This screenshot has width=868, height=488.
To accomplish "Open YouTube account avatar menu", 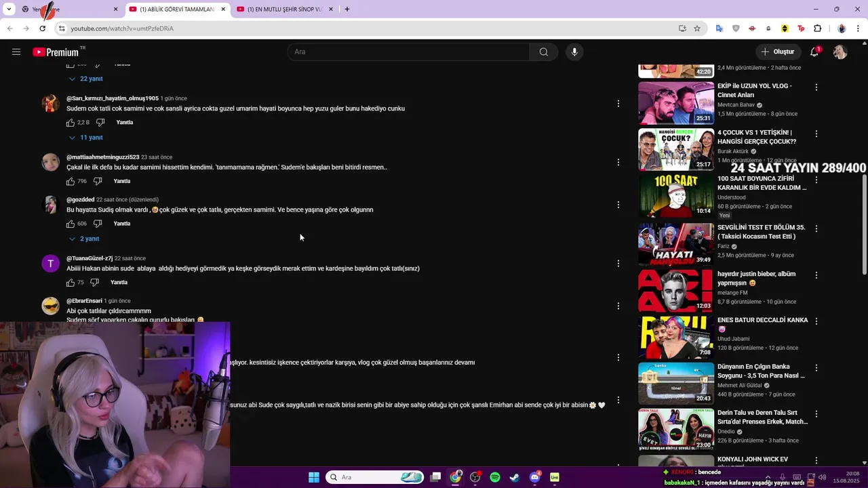I will (x=840, y=52).
